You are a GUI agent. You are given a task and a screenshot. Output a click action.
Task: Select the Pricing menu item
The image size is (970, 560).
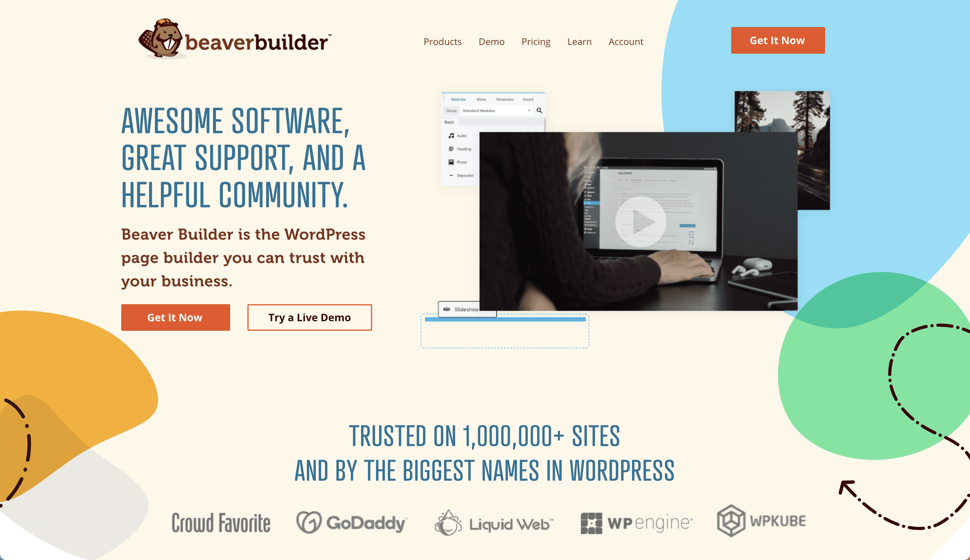point(537,41)
